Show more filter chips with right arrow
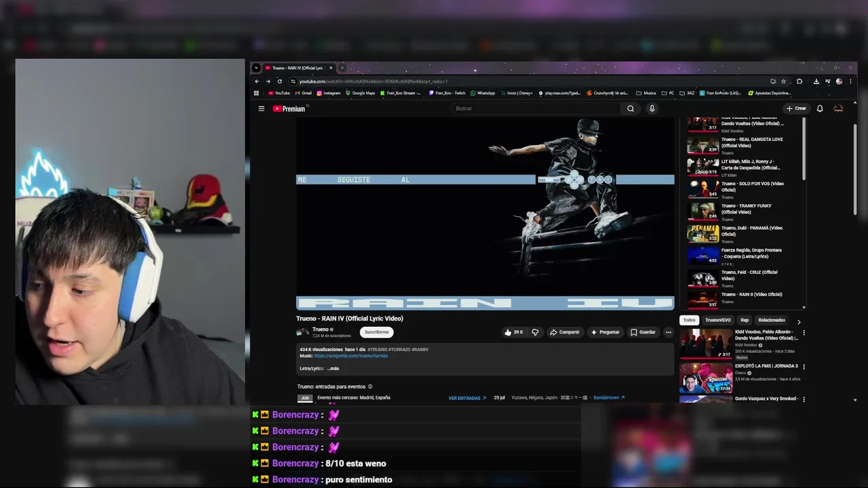Viewport: 868px width, 488px height. tap(798, 321)
